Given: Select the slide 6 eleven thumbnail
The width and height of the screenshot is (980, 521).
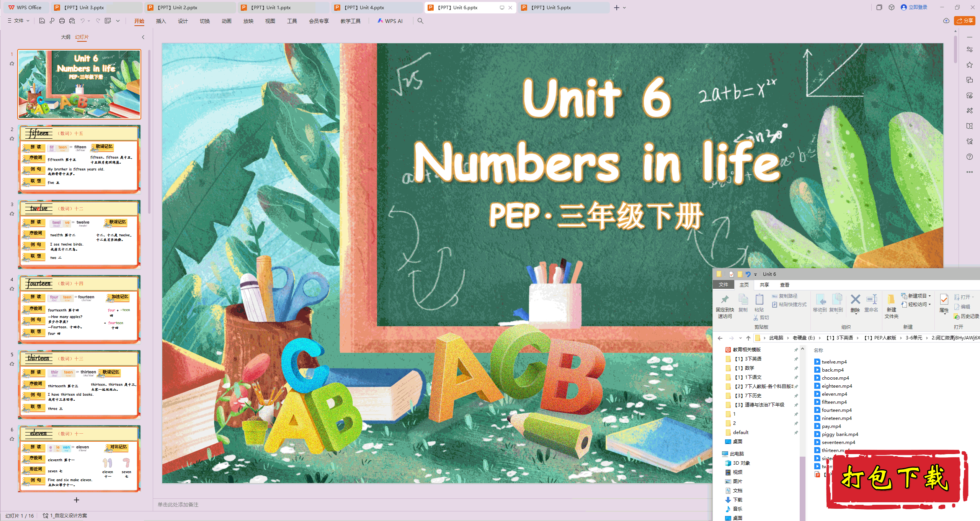Looking at the screenshot, I should tap(79, 459).
